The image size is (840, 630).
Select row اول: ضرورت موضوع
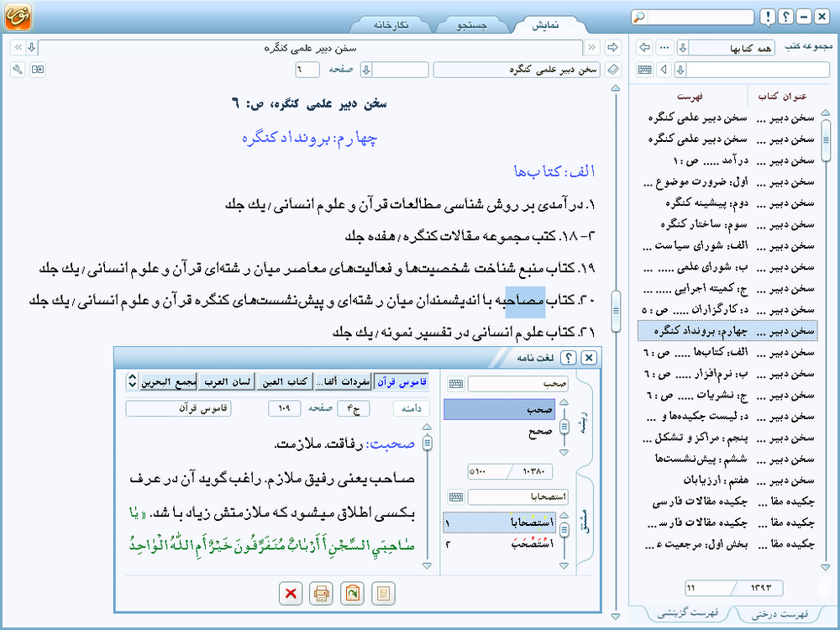coord(727,181)
